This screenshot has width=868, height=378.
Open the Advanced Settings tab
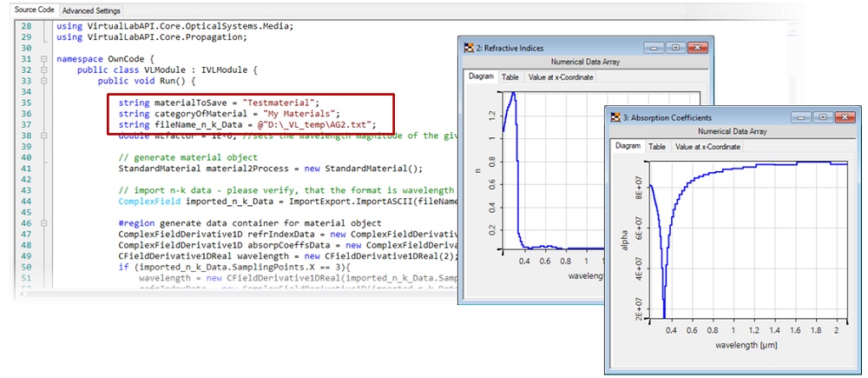91,10
